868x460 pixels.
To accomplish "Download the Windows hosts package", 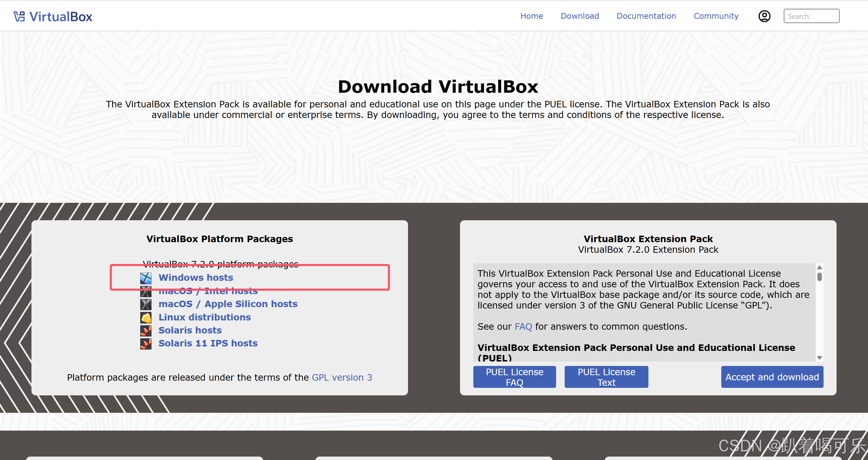I will click(196, 278).
